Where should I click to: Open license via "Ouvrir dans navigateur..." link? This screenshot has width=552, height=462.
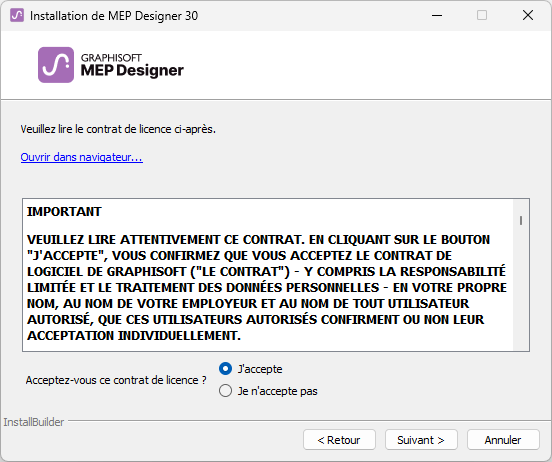(x=81, y=157)
